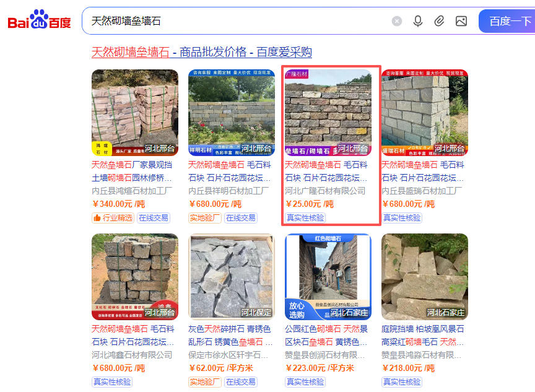Click 保定市徐水区轩宇石 supplier name
This screenshot has height=392, width=535.
tap(228, 355)
